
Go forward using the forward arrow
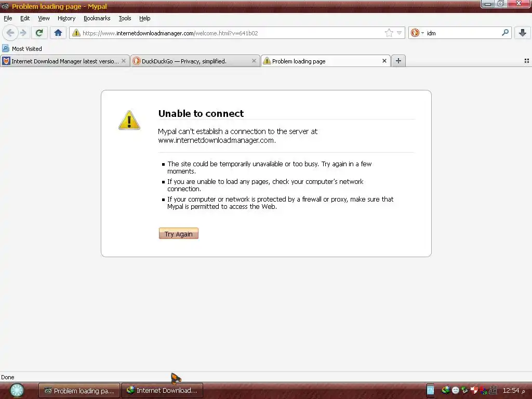[x=23, y=33]
